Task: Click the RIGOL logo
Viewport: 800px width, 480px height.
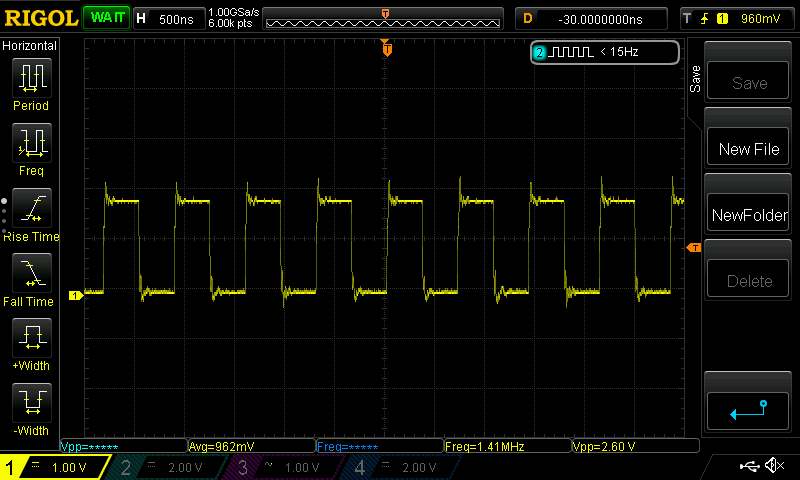Action: pos(41,18)
